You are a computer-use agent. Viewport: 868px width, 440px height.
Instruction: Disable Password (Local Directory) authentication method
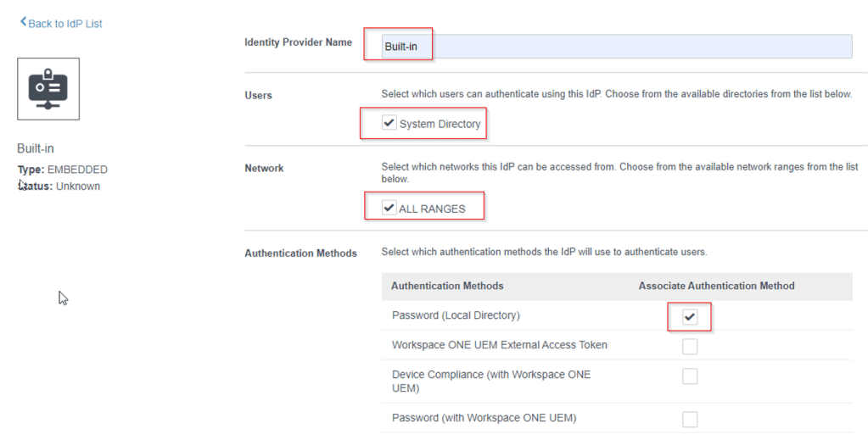click(x=690, y=317)
